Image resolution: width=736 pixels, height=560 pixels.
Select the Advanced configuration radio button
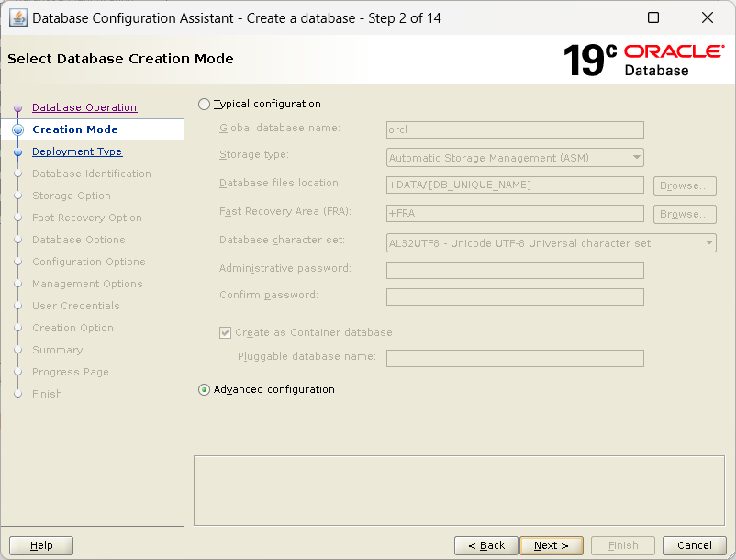[204, 389]
